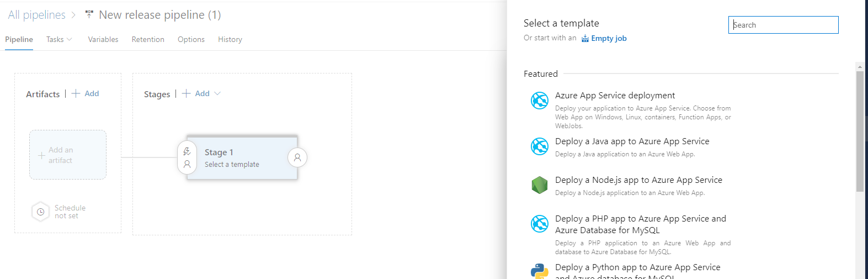Open the Stages Add dropdown chevron
Viewport: 868px width, 279px height.
pos(217,93)
